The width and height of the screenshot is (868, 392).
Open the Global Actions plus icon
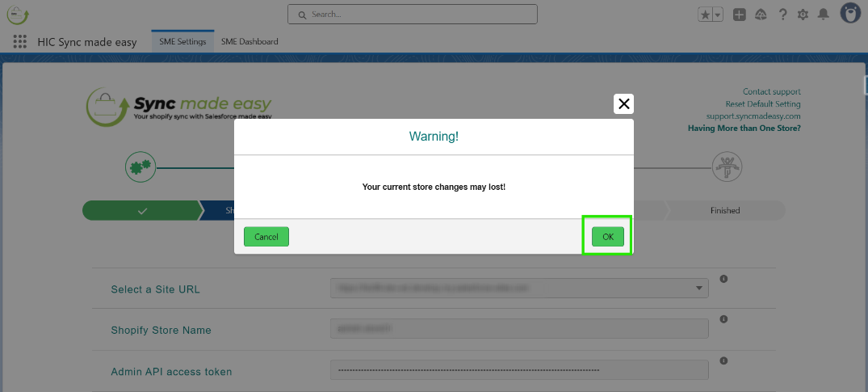[x=740, y=15]
